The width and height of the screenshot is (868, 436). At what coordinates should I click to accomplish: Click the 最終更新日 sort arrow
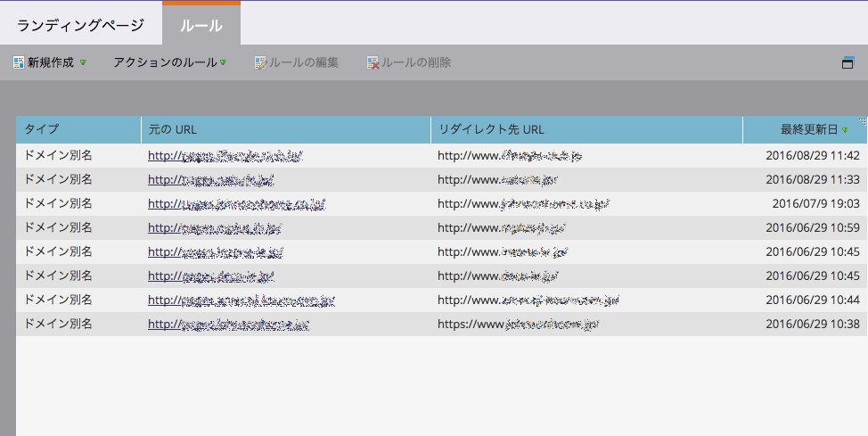pos(845,130)
